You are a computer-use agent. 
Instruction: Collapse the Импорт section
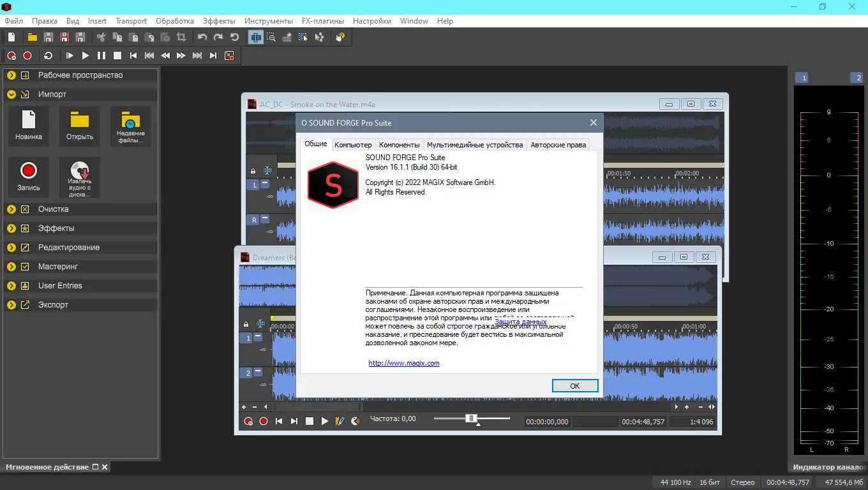pos(11,94)
